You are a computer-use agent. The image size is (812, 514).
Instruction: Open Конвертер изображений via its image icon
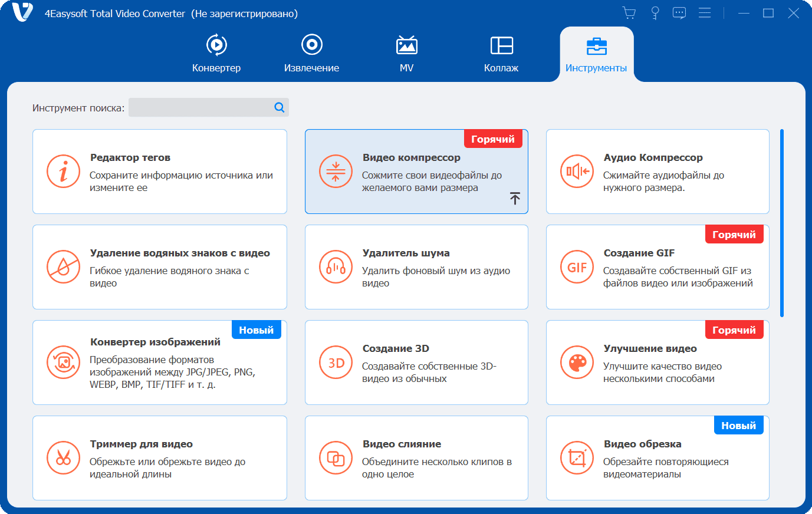pyautogui.click(x=63, y=363)
